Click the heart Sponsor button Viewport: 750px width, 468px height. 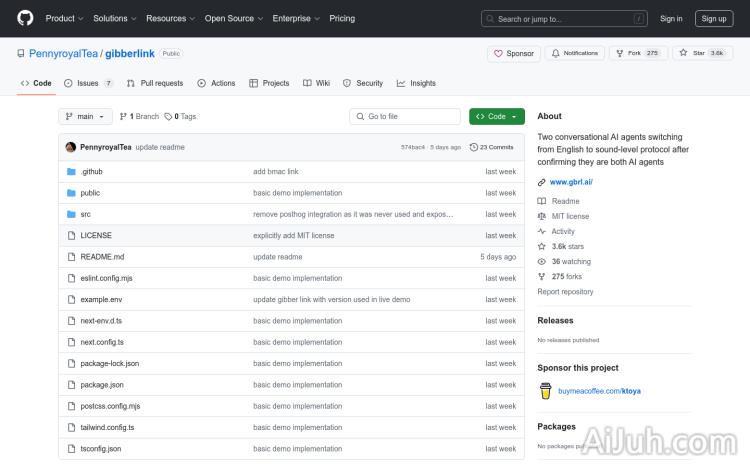point(514,53)
